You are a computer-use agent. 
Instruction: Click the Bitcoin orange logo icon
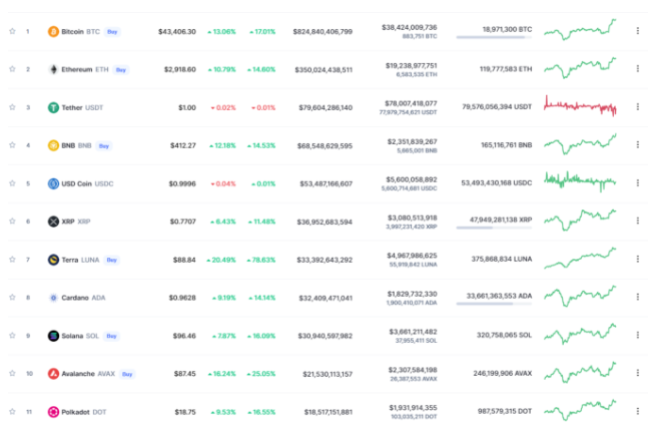click(53, 32)
